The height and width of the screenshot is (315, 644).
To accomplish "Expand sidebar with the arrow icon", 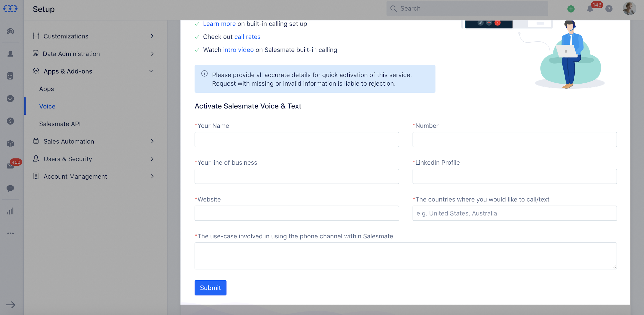I will point(10,305).
